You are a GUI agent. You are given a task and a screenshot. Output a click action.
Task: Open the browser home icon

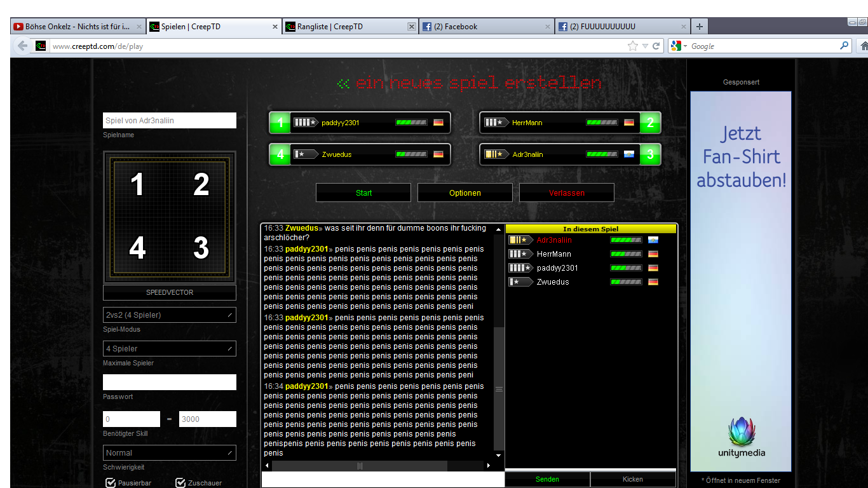click(x=864, y=46)
